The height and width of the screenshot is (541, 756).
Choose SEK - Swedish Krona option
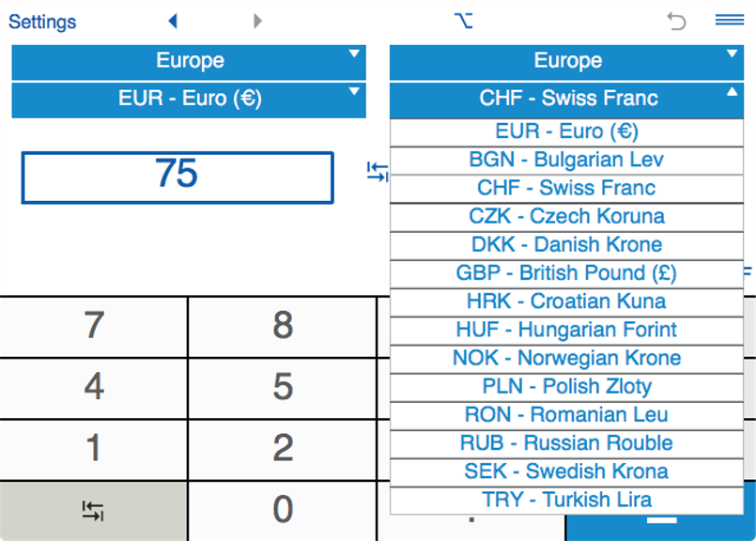(x=566, y=471)
